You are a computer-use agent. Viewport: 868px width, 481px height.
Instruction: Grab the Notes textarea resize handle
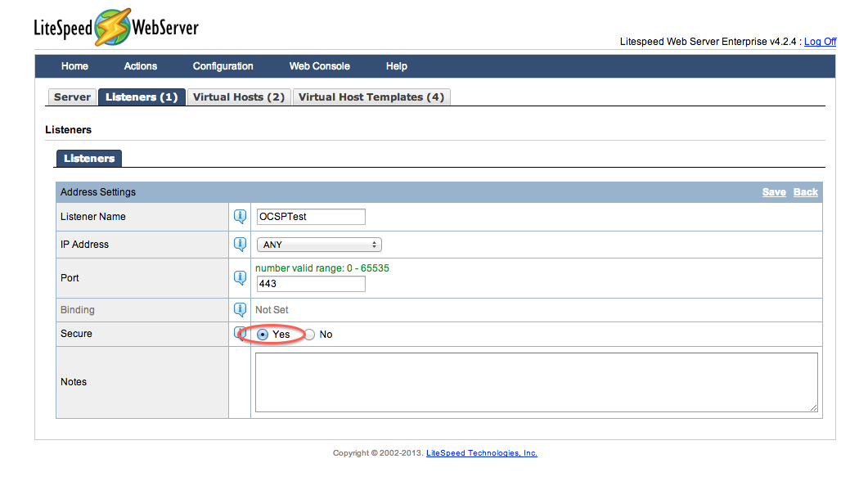813,408
